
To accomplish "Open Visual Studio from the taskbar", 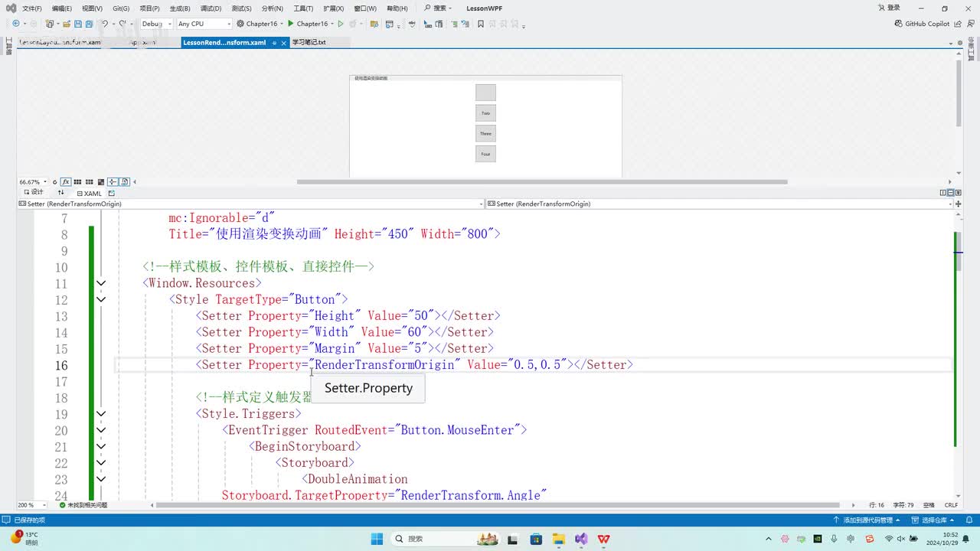I will (581, 539).
